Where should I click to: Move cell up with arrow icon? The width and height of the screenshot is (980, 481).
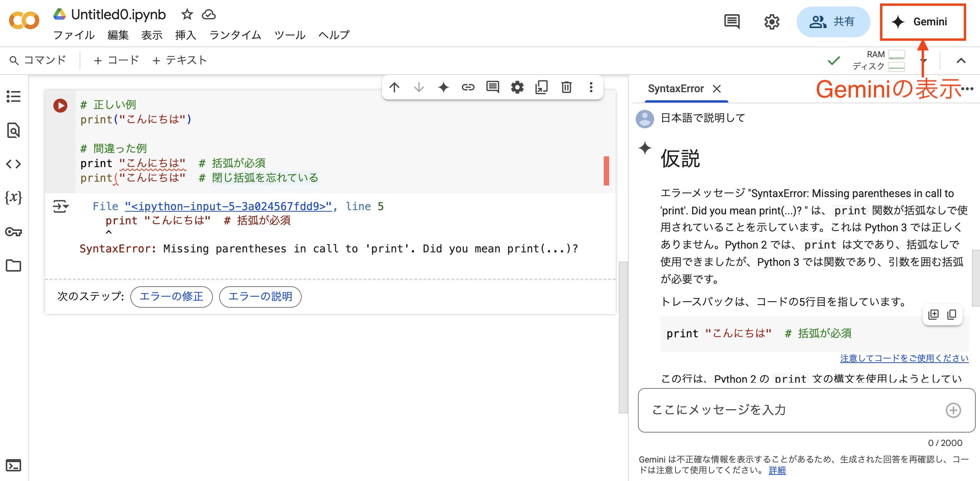tap(394, 87)
